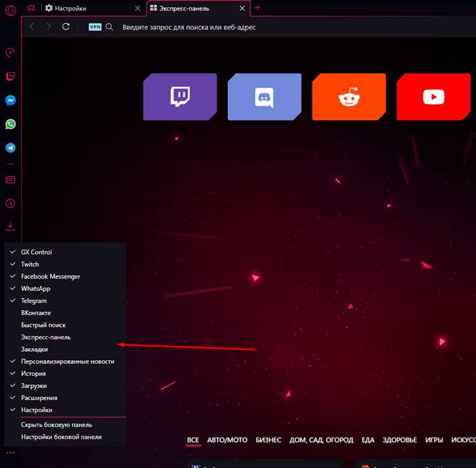Open the Discord speed dial tile
The height and width of the screenshot is (468, 476).
pyautogui.click(x=265, y=97)
